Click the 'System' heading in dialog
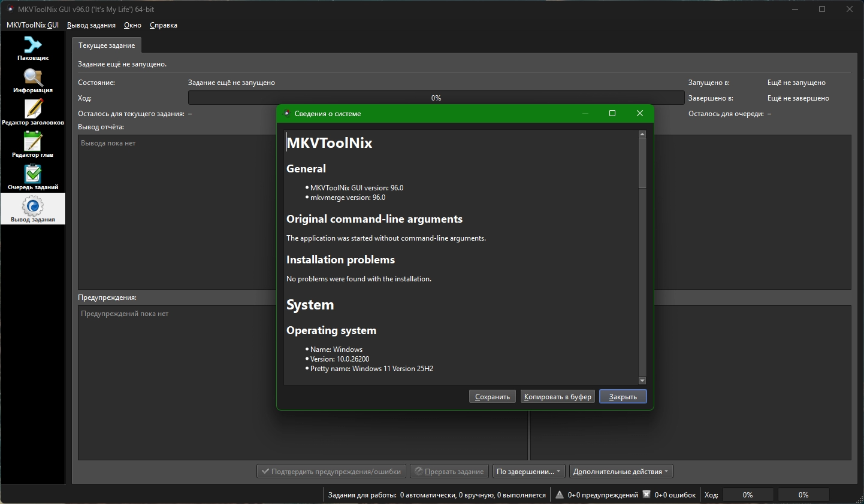The height and width of the screenshot is (504, 864). (x=310, y=305)
